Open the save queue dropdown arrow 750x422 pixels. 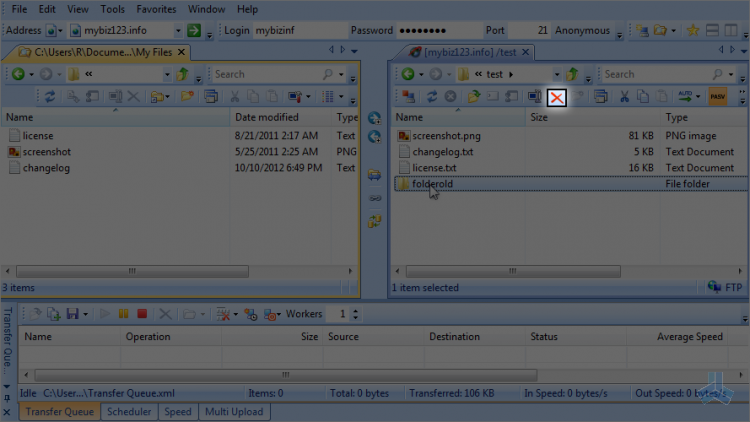point(85,314)
